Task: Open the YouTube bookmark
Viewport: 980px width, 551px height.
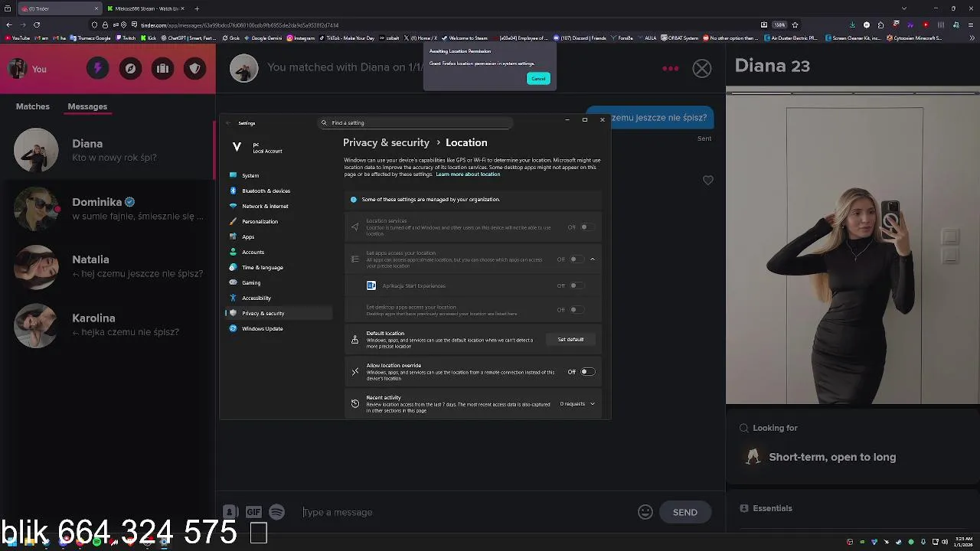Action: pos(18,37)
